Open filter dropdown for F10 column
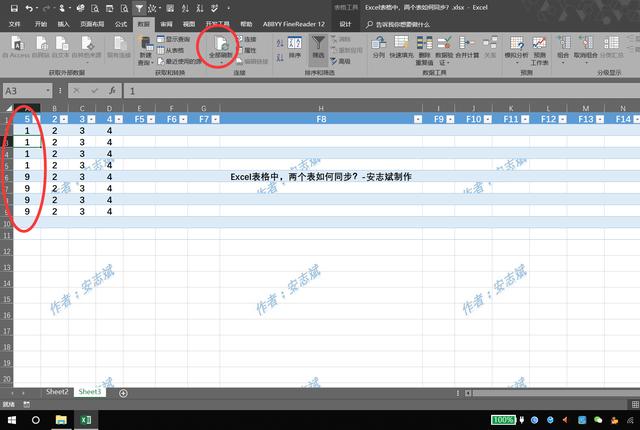This screenshot has height=430, width=640. pos(488,119)
